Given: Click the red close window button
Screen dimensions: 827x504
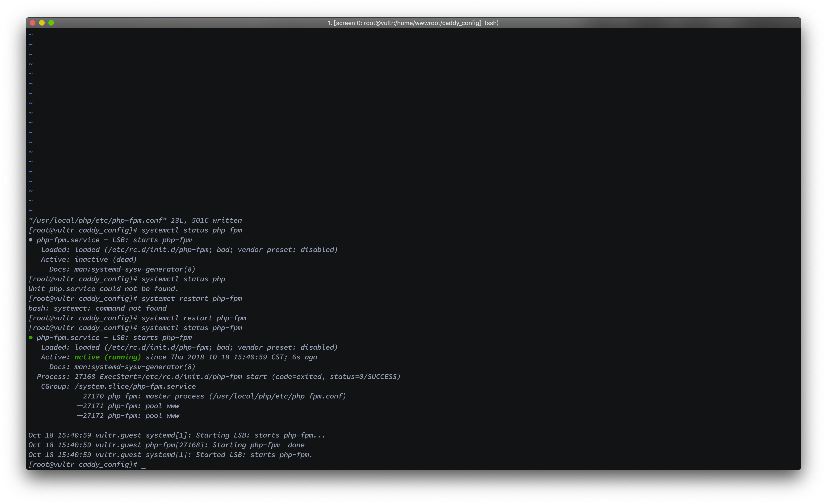Looking at the screenshot, I should [x=33, y=23].
